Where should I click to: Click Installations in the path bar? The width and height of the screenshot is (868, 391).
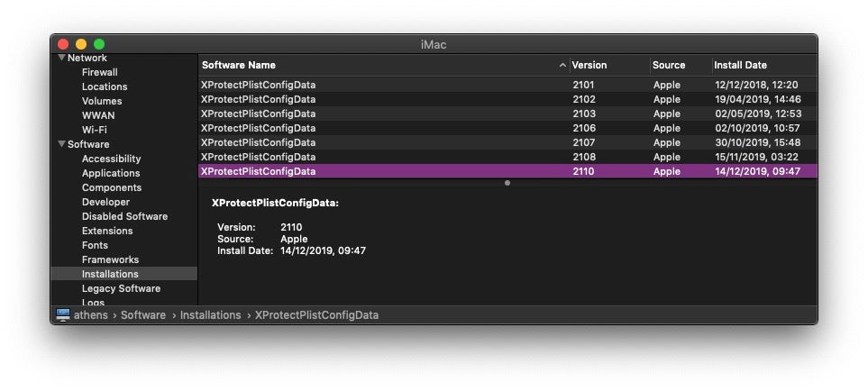click(x=210, y=315)
